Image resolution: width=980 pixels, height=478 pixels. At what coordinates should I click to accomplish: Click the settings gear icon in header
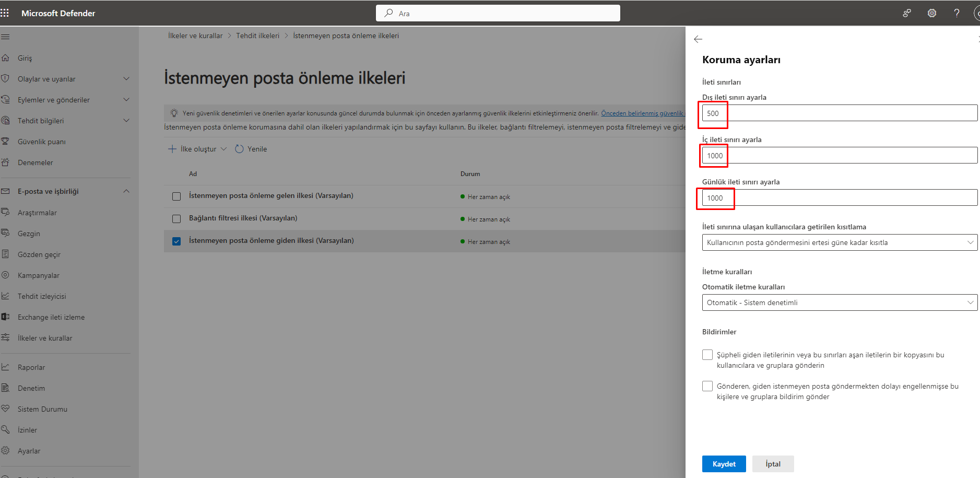(931, 13)
